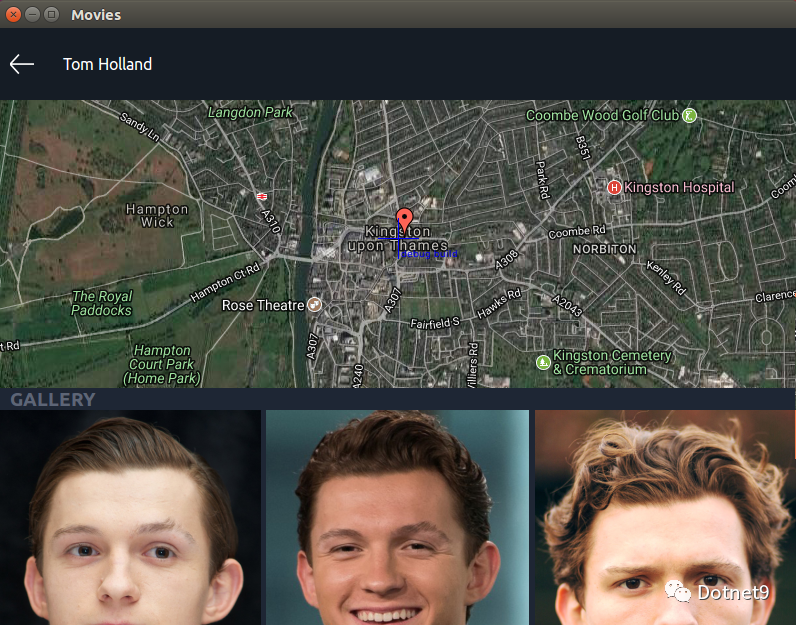Open the curly-hair gallery photo on the right
Screen dimensions: 796x625
[x=666, y=517]
